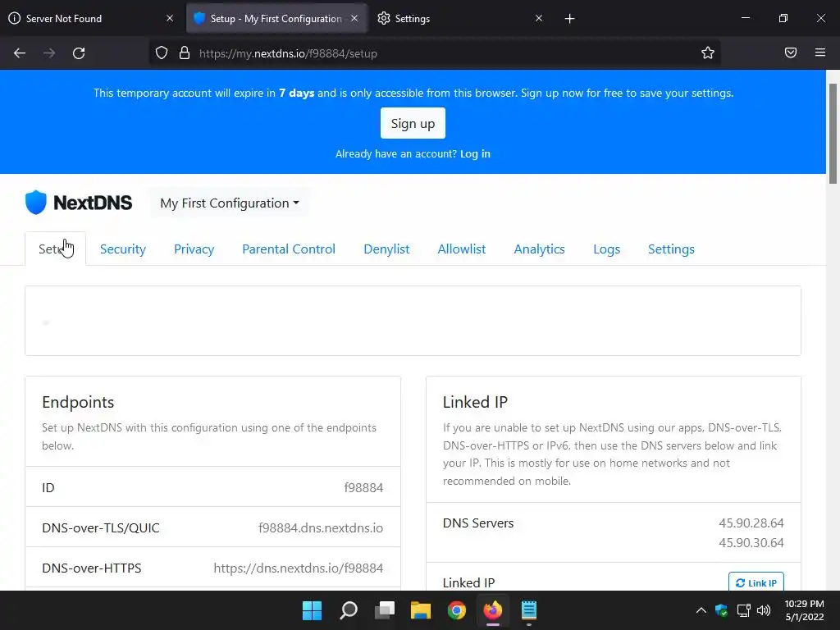Screen dimensions: 840x630
Task: Open a new tab with the plus icon
Action: 569,19
